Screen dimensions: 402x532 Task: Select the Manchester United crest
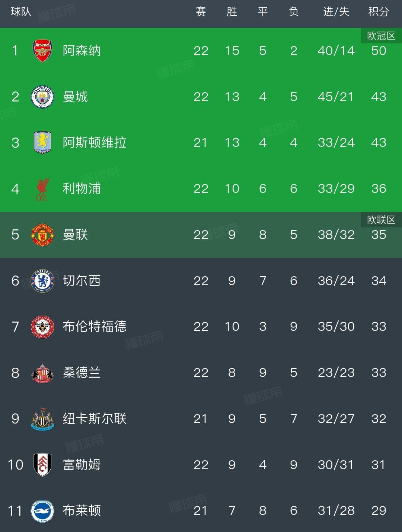(x=42, y=235)
